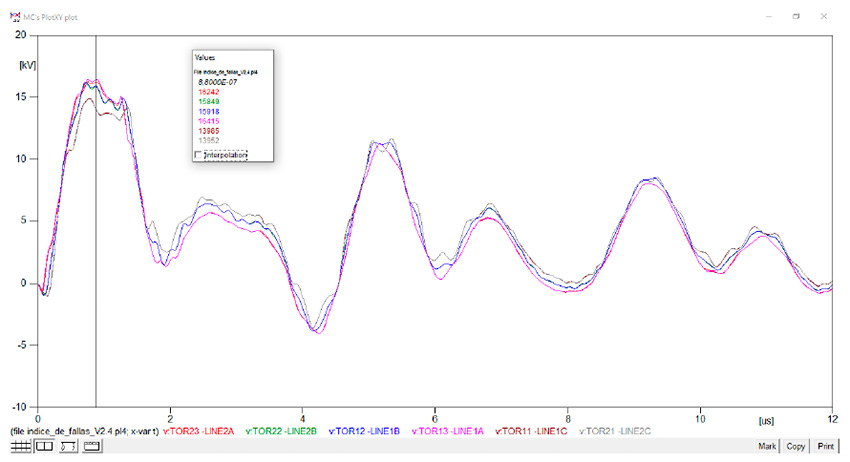Select the v:TOR22 -LINE2B legend label

pyautogui.click(x=281, y=431)
